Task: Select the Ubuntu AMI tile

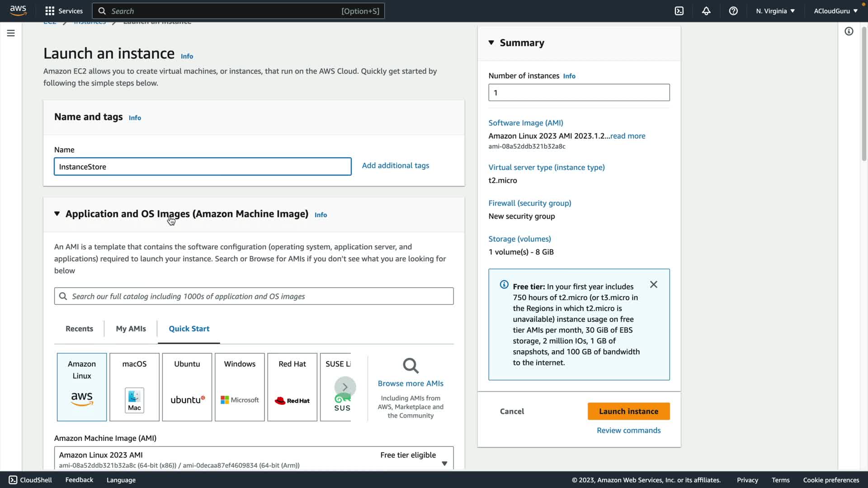Action: click(187, 387)
